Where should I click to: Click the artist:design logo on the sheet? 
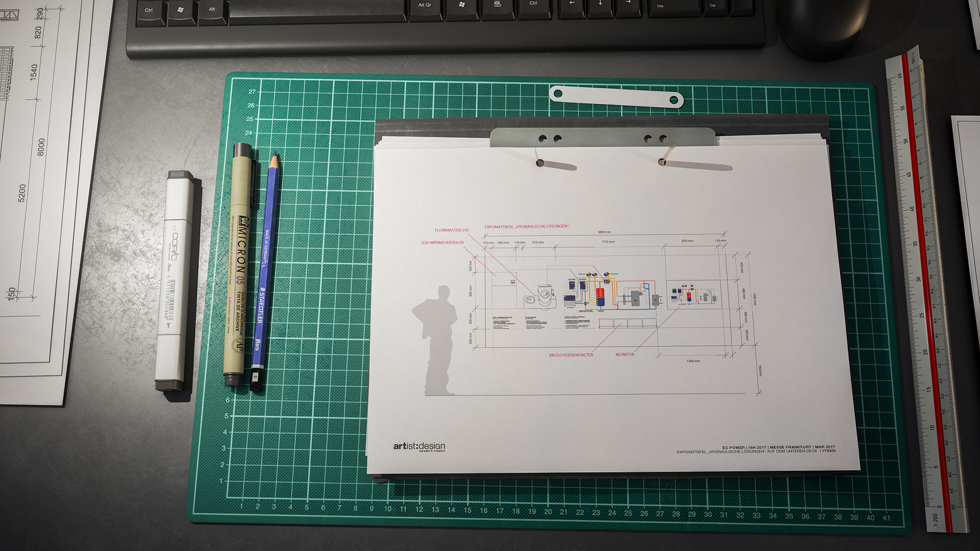point(419,446)
